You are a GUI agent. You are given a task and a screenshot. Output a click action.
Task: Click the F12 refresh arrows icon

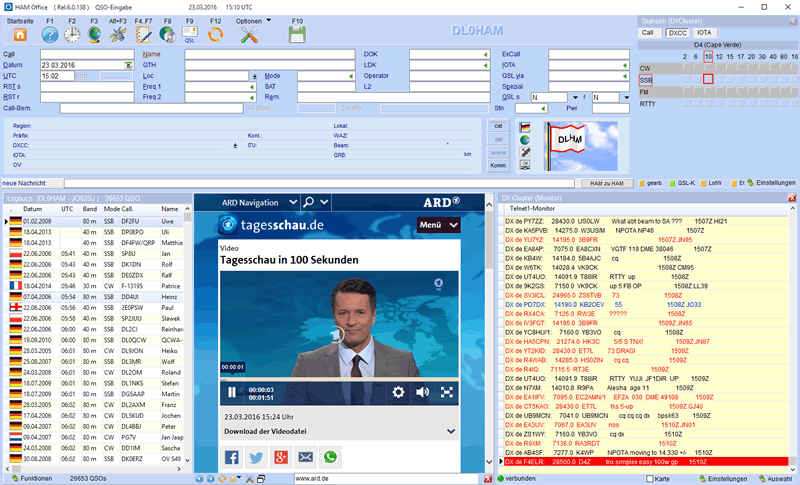215,35
